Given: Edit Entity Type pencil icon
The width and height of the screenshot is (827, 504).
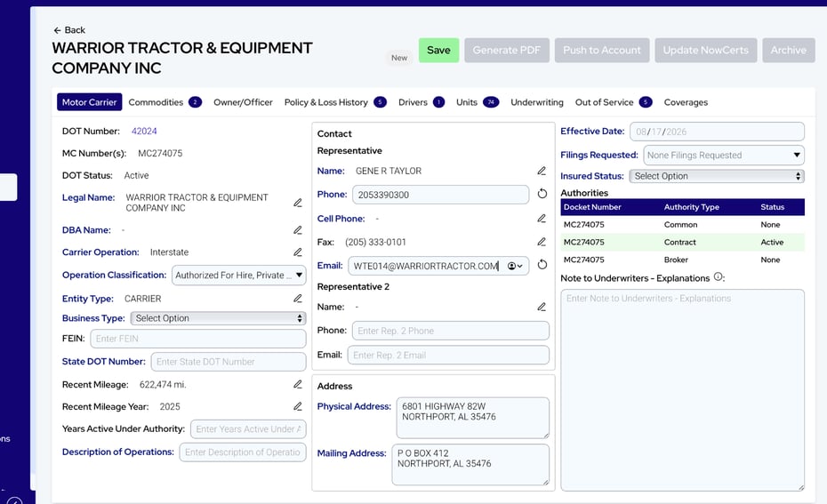Looking at the screenshot, I should coord(298,299).
